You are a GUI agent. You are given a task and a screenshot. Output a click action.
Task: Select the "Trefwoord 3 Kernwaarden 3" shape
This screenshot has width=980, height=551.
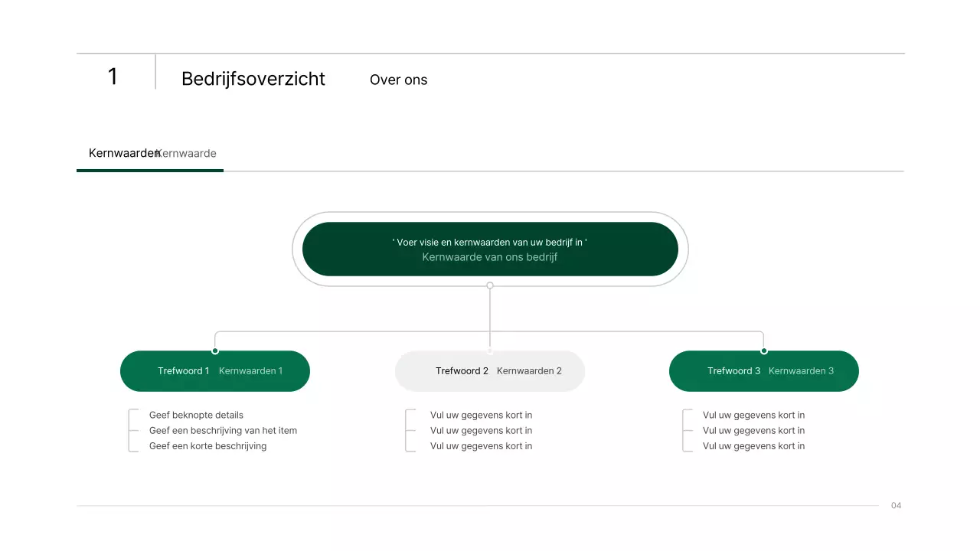click(764, 370)
